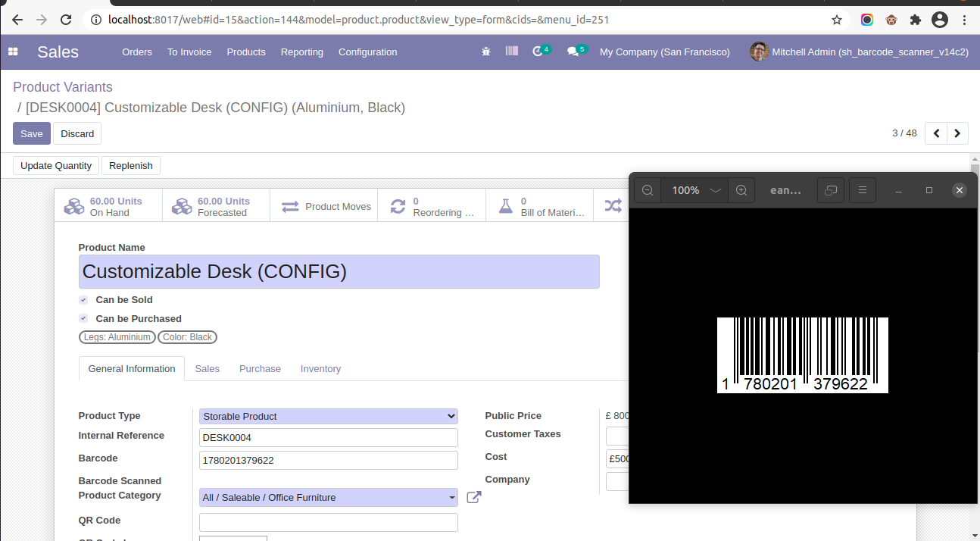Click Mitchell Admin avatar picture

(x=759, y=52)
